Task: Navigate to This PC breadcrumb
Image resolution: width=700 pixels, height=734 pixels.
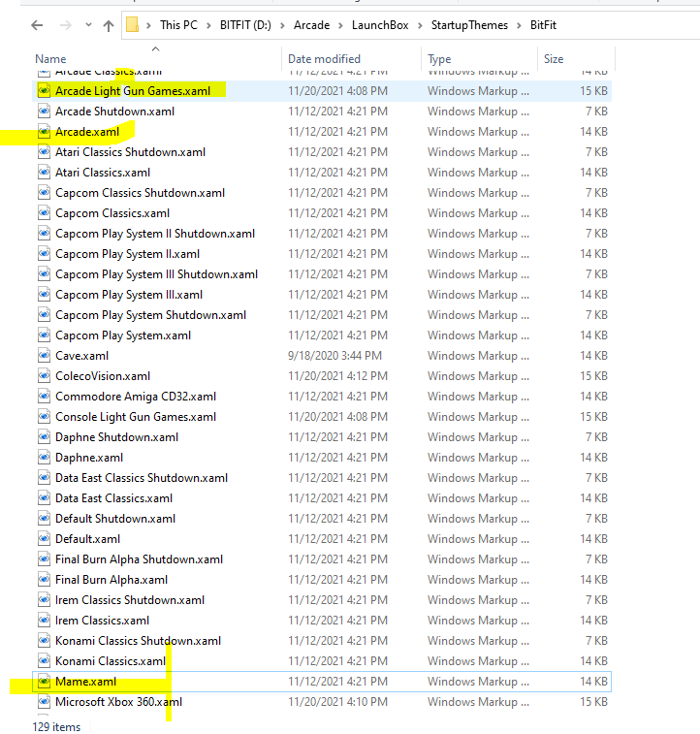Action: [x=178, y=25]
